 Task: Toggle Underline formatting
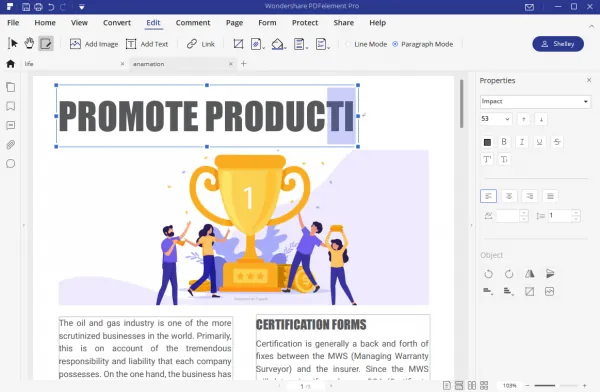tap(539, 142)
